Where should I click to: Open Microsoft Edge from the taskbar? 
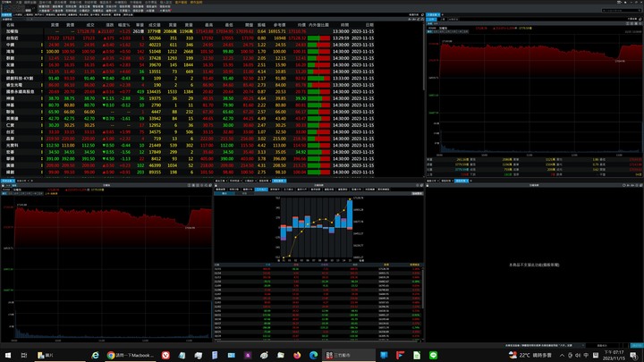tap(313, 355)
